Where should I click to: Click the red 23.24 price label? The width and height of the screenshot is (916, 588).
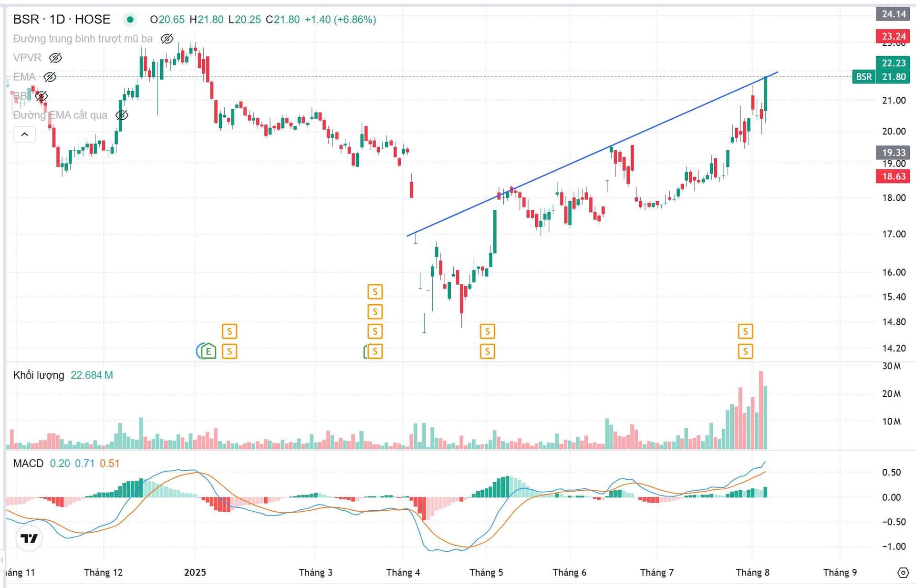pos(893,36)
